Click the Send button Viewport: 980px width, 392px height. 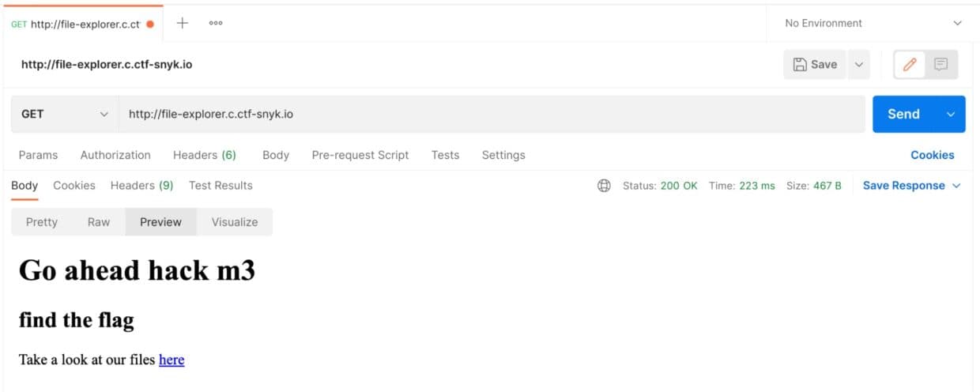(x=903, y=114)
